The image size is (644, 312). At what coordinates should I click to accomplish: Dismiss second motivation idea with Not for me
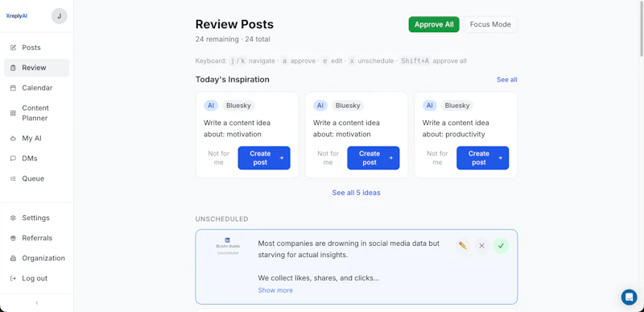click(x=328, y=158)
